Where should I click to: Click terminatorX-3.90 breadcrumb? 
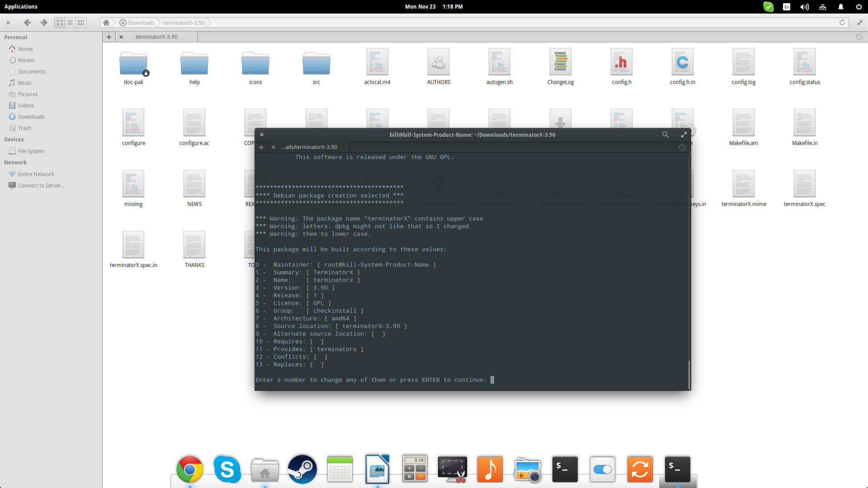point(184,23)
